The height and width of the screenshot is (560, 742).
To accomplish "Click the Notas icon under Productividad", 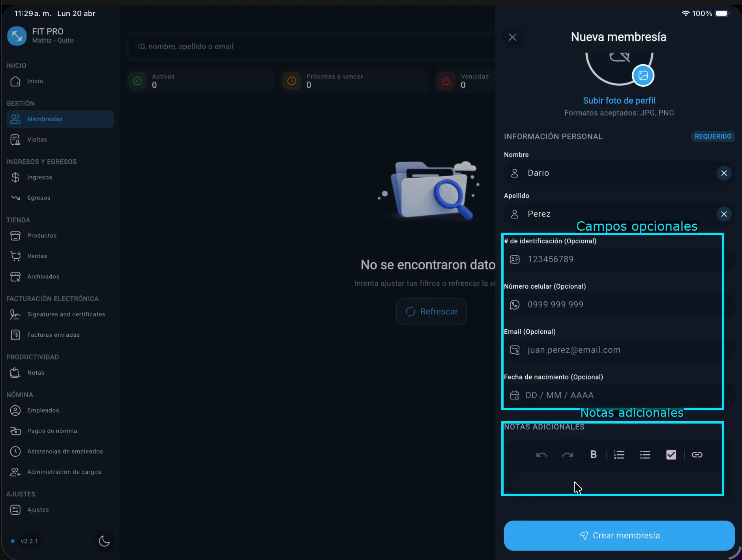I will tap(15, 373).
